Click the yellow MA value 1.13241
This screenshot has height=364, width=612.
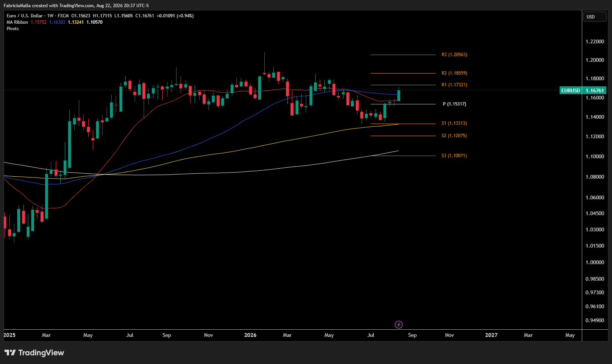(x=76, y=22)
